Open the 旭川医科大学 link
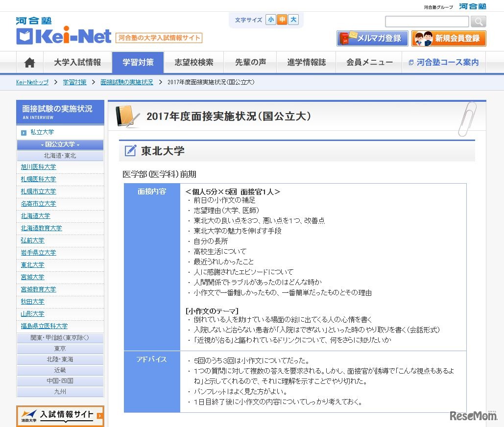 coord(38,167)
